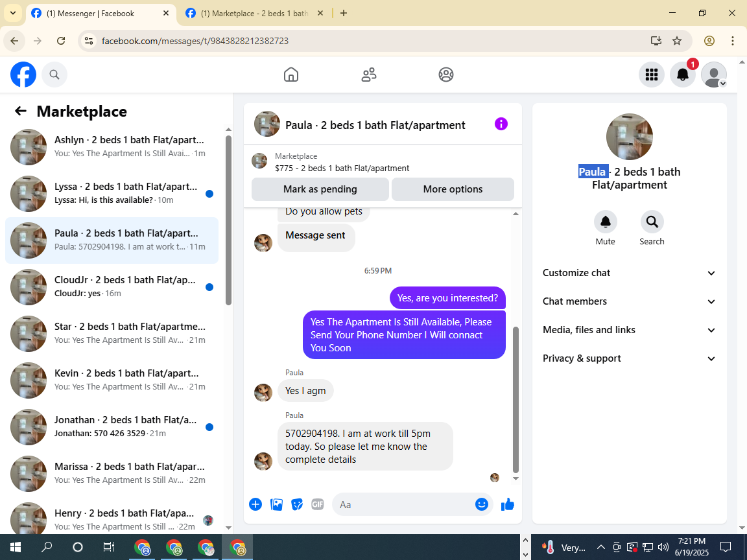Attach a photo using the image icon
Viewport: 747px width, 560px height.
click(x=276, y=504)
